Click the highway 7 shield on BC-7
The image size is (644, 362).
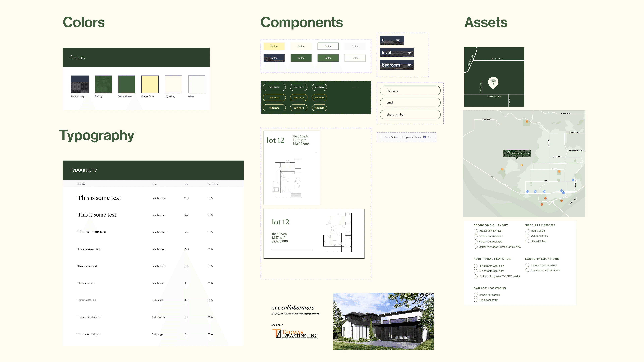coord(492,177)
